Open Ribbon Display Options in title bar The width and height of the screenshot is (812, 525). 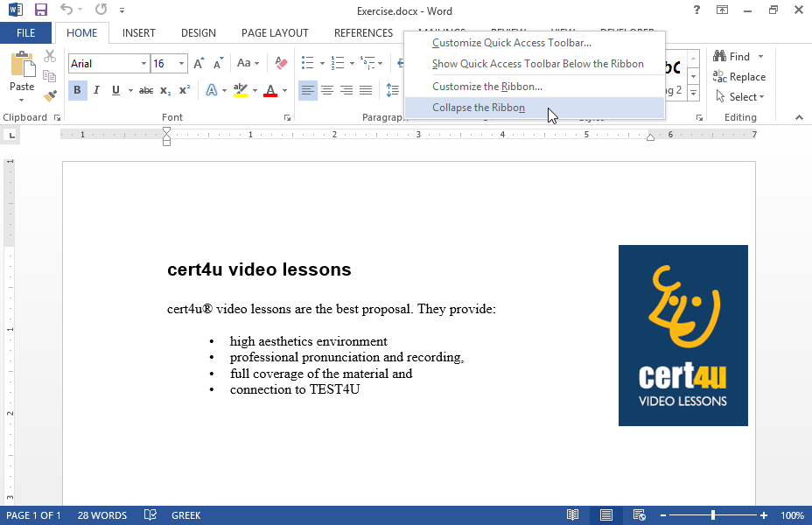coord(722,10)
